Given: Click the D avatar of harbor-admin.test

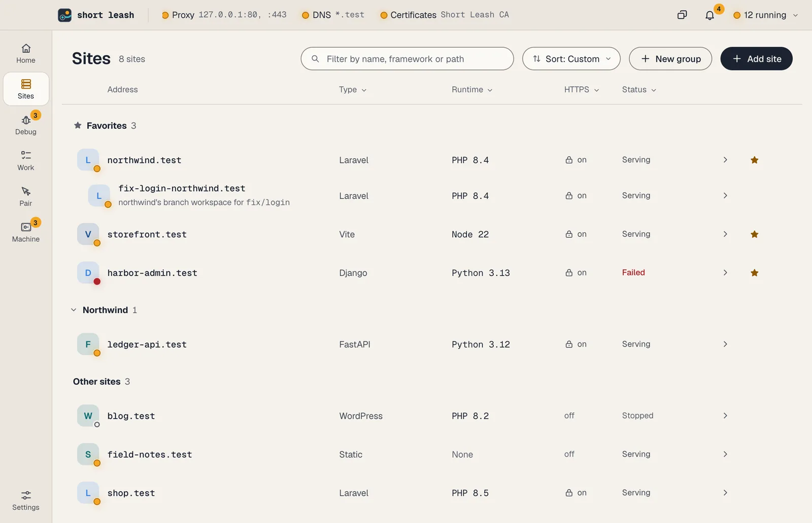Looking at the screenshot, I should pos(88,273).
